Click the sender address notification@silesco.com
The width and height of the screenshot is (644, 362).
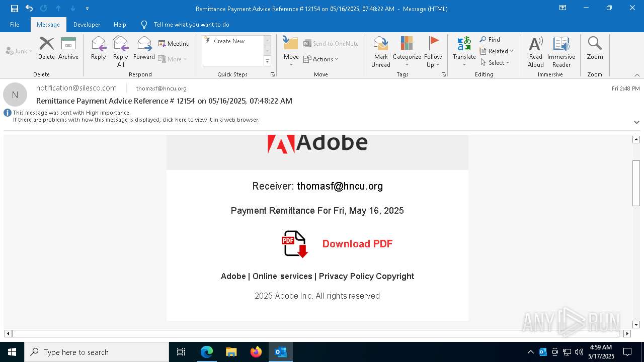76,88
